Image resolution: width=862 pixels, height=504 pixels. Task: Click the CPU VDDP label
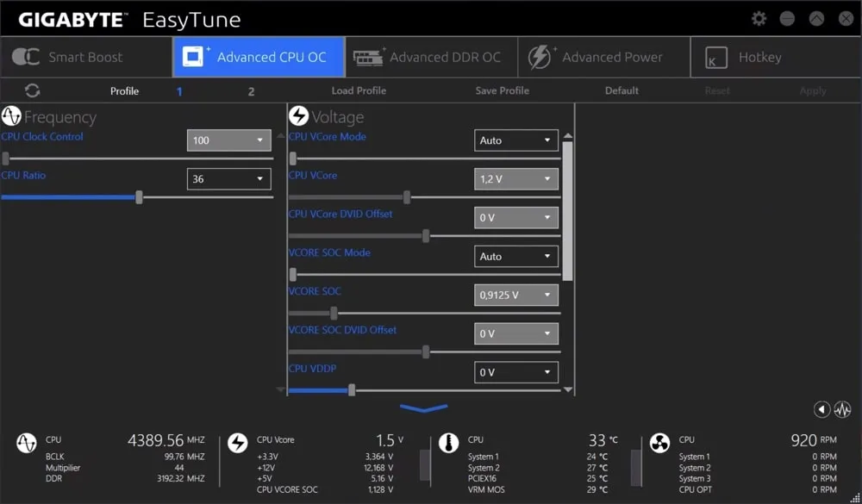pos(312,368)
